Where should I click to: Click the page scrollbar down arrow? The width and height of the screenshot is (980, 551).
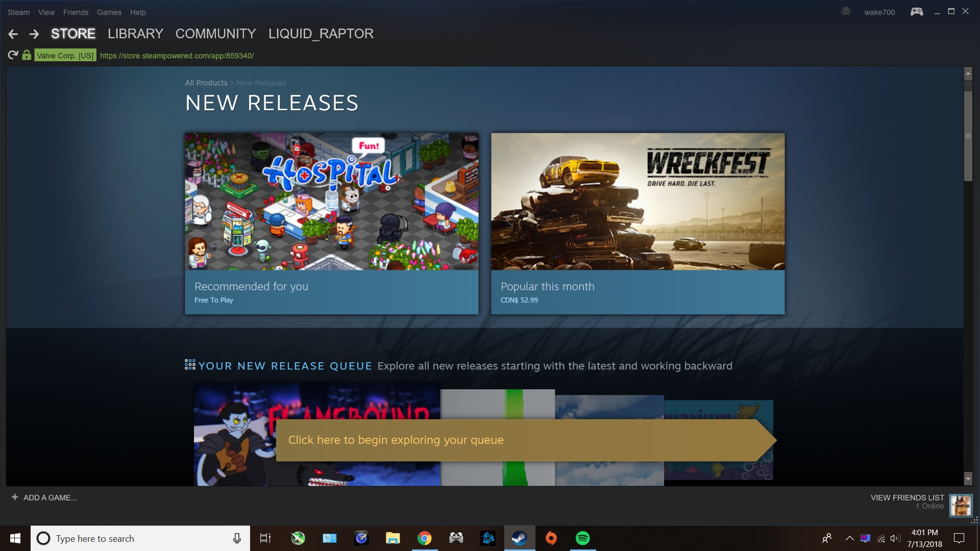968,479
